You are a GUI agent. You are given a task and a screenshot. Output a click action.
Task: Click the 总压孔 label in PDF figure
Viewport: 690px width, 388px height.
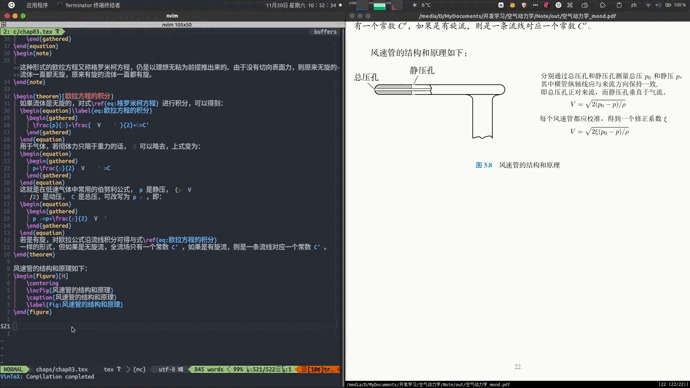366,77
